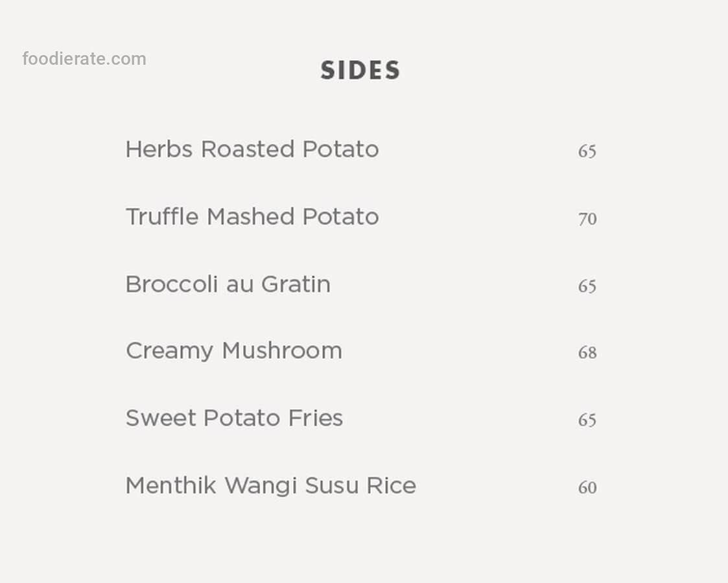
Task: Click the price 70 for Truffle Mashed Potato
Action: (x=587, y=219)
